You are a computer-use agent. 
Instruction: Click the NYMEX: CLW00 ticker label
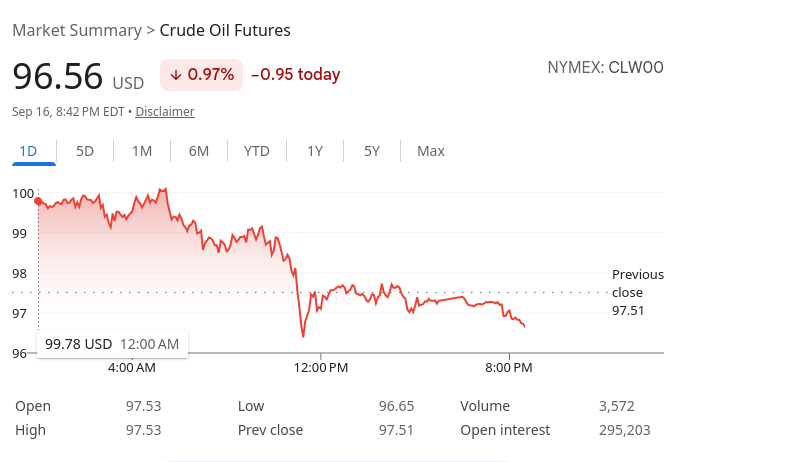point(605,67)
